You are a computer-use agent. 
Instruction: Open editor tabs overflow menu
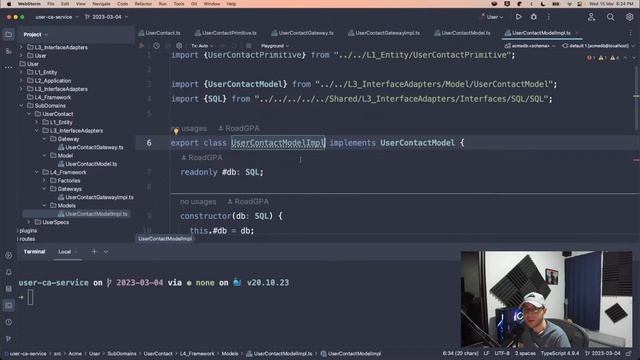click(630, 33)
